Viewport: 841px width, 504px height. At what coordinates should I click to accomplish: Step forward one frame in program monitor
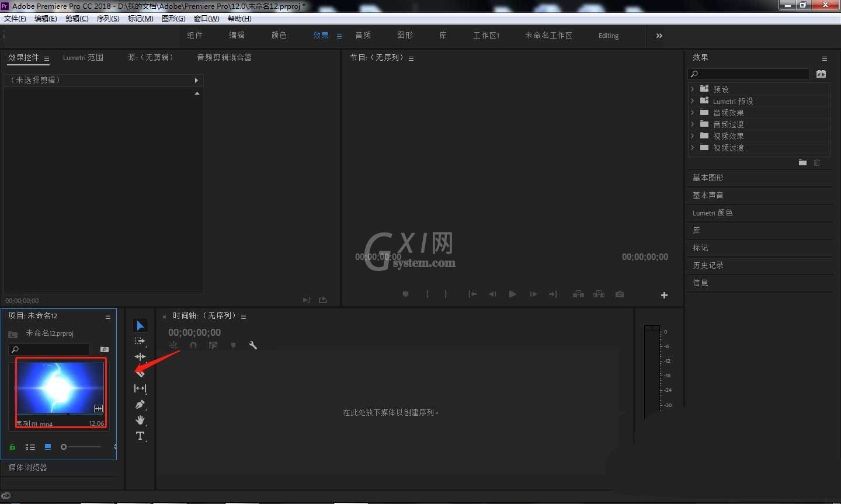[x=533, y=294]
